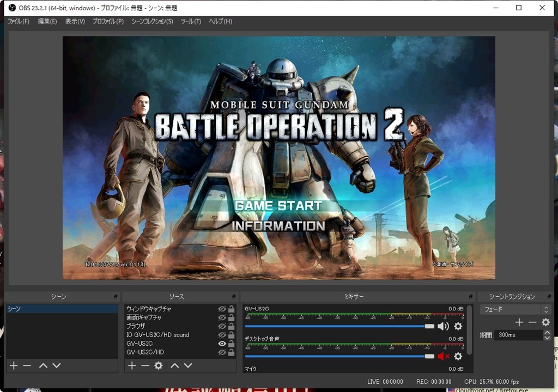Move selected source up with arrow
The image size is (558, 392).
[175, 365]
